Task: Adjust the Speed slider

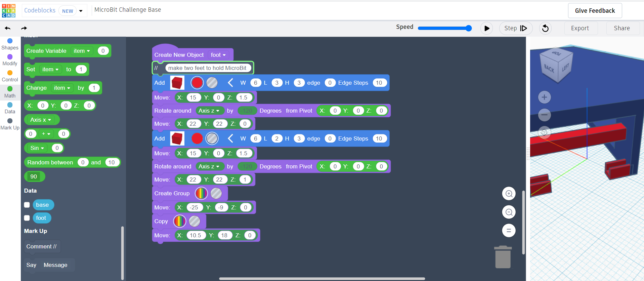Action: (x=444, y=28)
